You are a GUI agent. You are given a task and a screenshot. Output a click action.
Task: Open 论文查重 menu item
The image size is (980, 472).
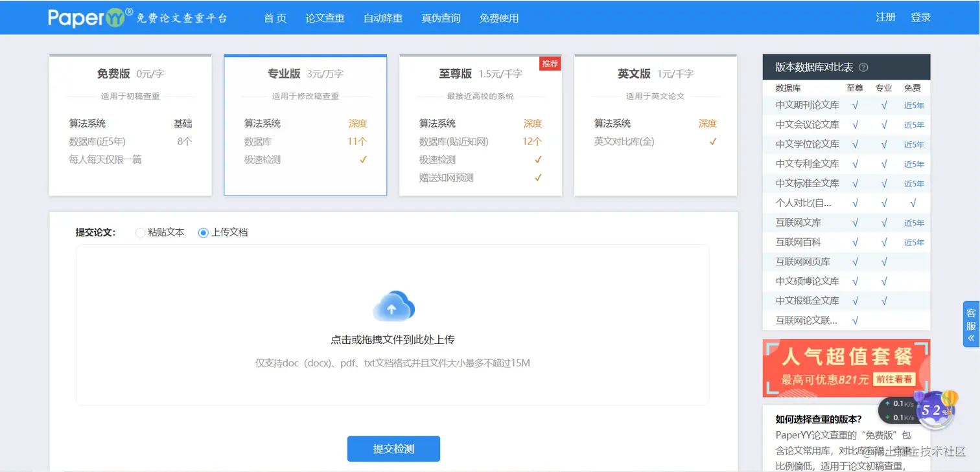click(325, 18)
